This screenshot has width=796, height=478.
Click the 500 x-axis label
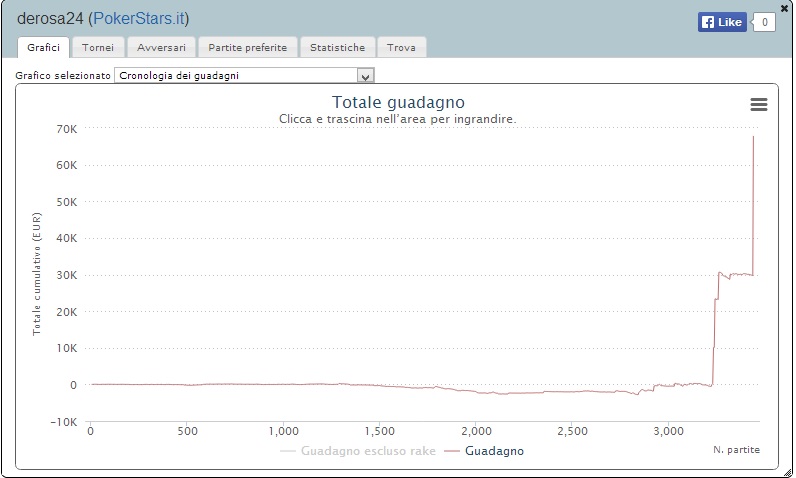tap(187, 431)
